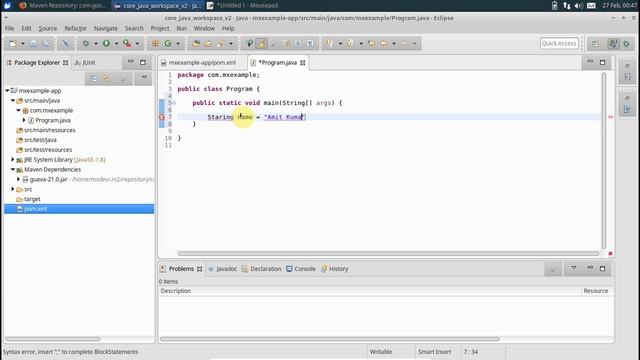The height and width of the screenshot is (360, 640).
Task: Click the New Java Package icon
Action: click(156, 43)
